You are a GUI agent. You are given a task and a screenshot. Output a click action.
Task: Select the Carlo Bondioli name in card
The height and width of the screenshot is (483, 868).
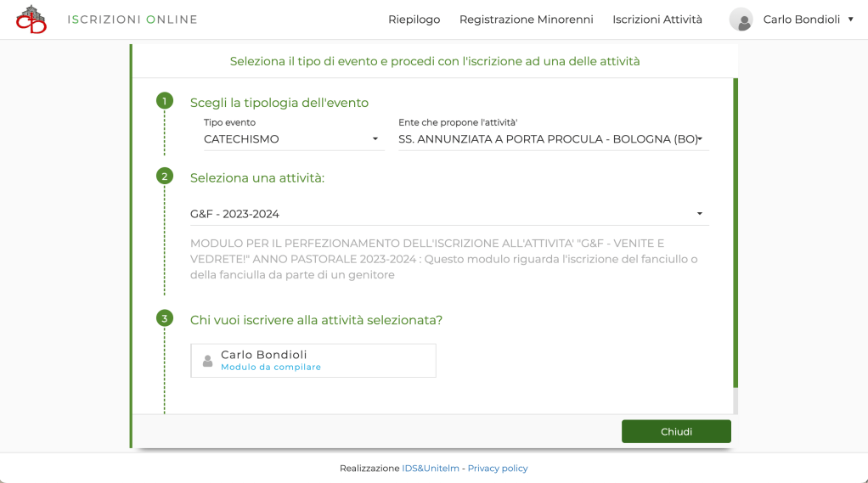pyautogui.click(x=264, y=355)
